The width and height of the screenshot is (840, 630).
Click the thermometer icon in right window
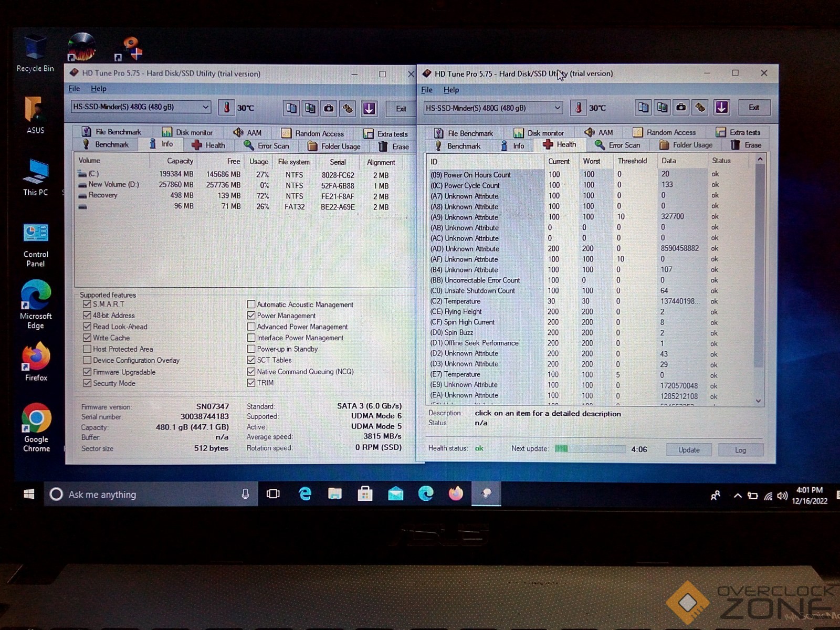point(578,108)
